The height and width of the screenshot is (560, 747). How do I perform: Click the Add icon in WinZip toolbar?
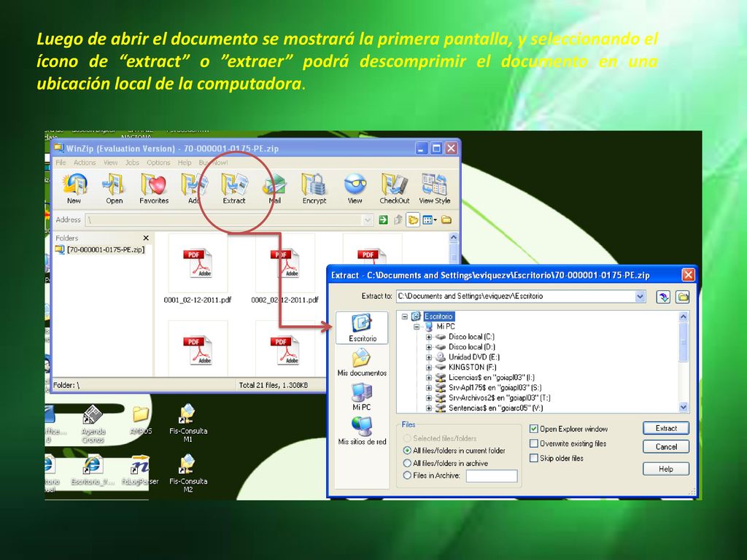(194, 189)
